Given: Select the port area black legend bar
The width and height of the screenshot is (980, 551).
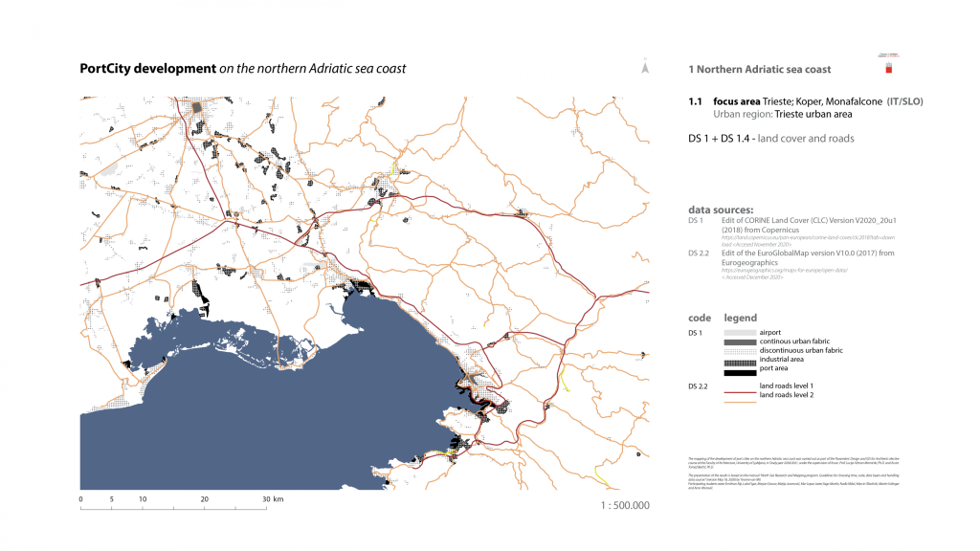Looking at the screenshot, I should tap(739, 373).
